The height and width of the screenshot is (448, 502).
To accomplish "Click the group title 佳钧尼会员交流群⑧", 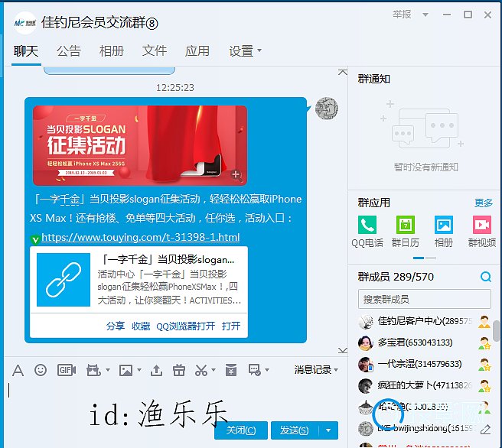I will coord(99,23).
